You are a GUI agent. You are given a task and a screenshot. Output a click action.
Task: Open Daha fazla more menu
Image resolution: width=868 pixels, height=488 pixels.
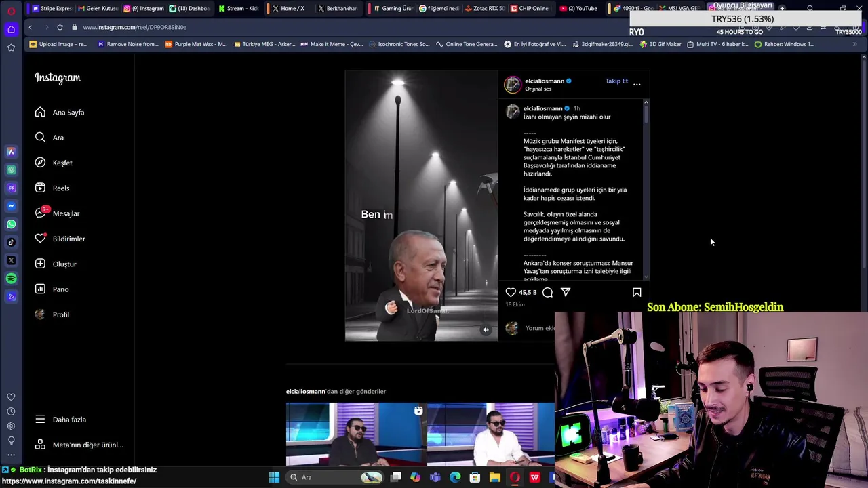[x=61, y=420]
